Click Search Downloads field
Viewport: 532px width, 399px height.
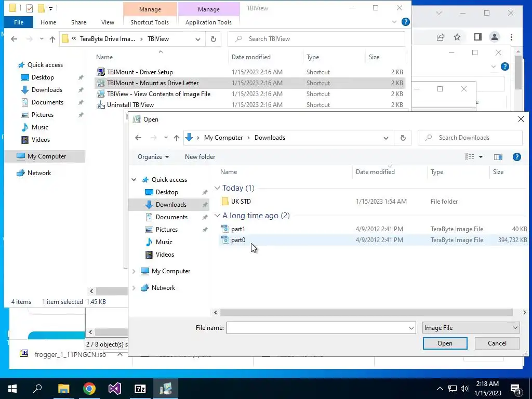tap(470, 138)
